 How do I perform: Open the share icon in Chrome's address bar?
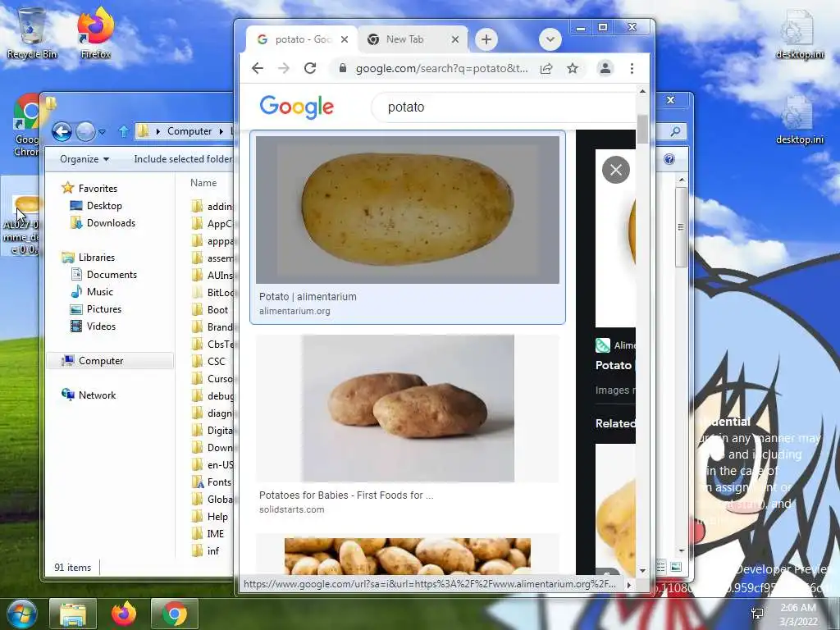(x=546, y=69)
